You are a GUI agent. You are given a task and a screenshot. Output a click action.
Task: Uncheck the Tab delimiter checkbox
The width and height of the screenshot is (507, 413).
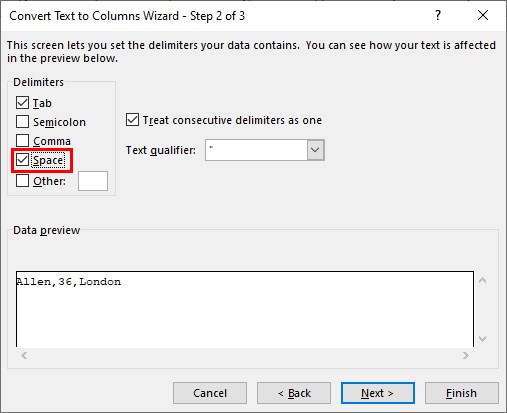(22, 103)
